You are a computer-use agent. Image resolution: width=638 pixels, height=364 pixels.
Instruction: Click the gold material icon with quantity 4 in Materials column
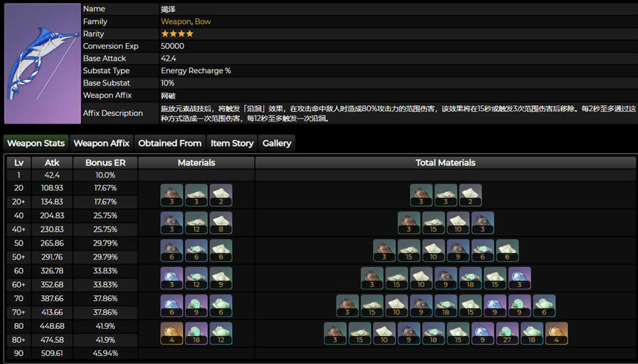(172, 333)
